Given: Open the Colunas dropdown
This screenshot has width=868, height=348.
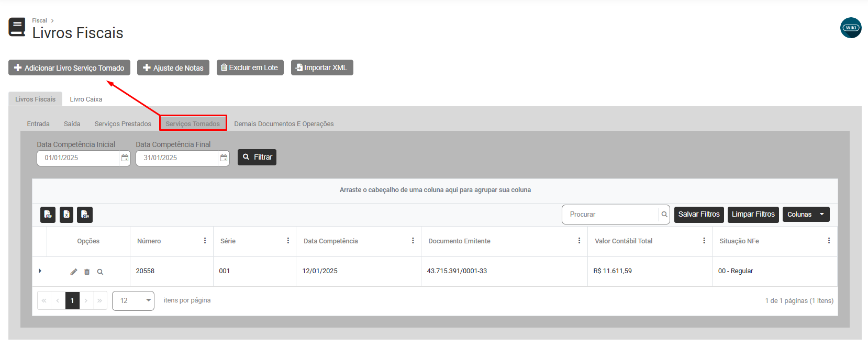Looking at the screenshot, I should click(x=806, y=215).
